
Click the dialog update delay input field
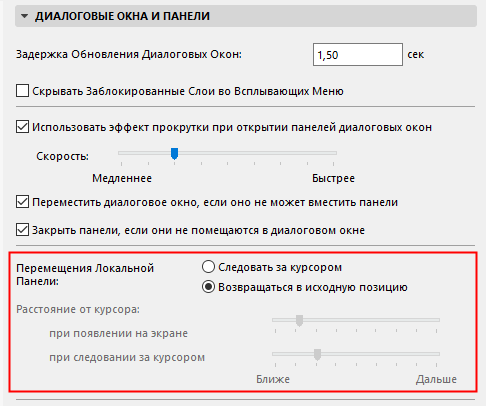click(358, 54)
